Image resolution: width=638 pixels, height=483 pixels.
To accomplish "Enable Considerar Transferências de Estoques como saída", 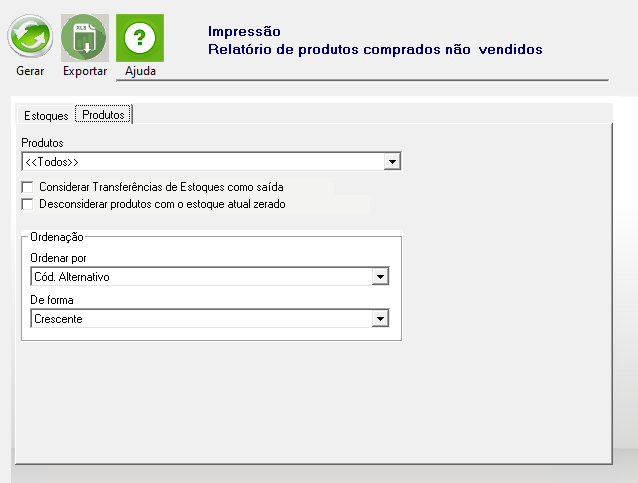I will pyautogui.click(x=27, y=187).
